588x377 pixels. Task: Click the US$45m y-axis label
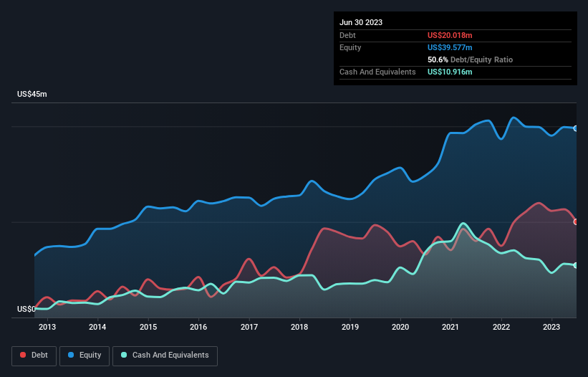click(x=32, y=94)
